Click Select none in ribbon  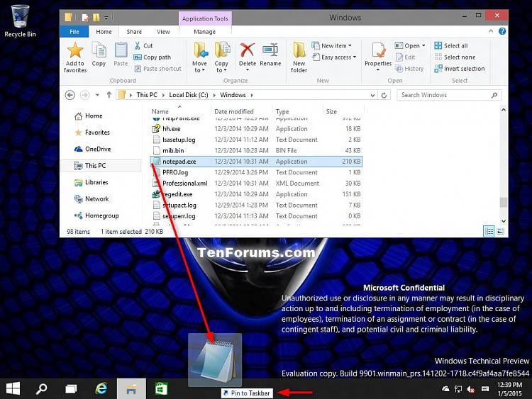pos(455,57)
